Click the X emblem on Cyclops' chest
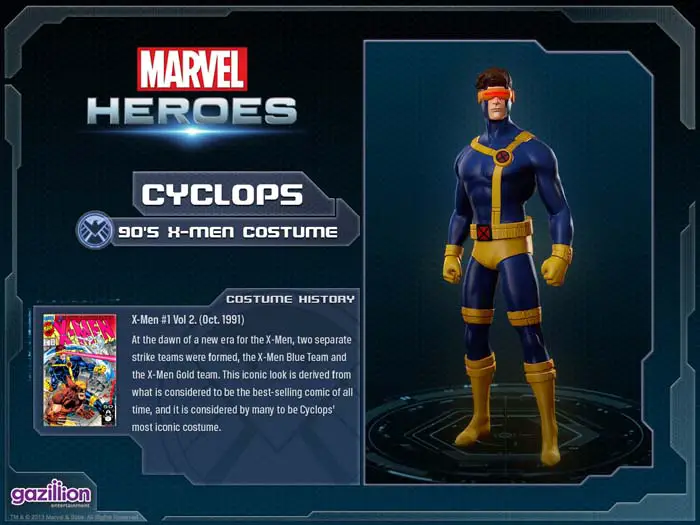Screen dimensions: 700x525 (502, 156)
